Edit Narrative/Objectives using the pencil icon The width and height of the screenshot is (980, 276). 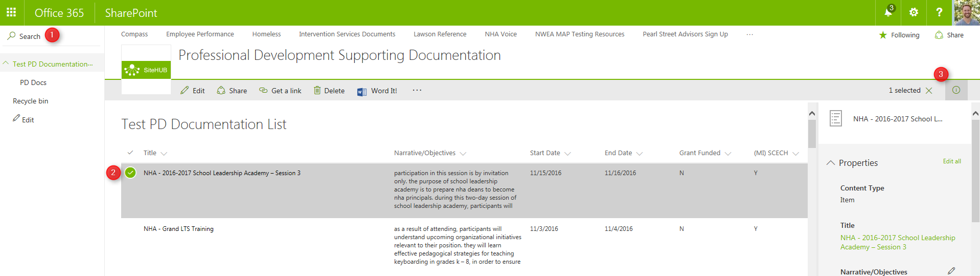pos(951,271)
